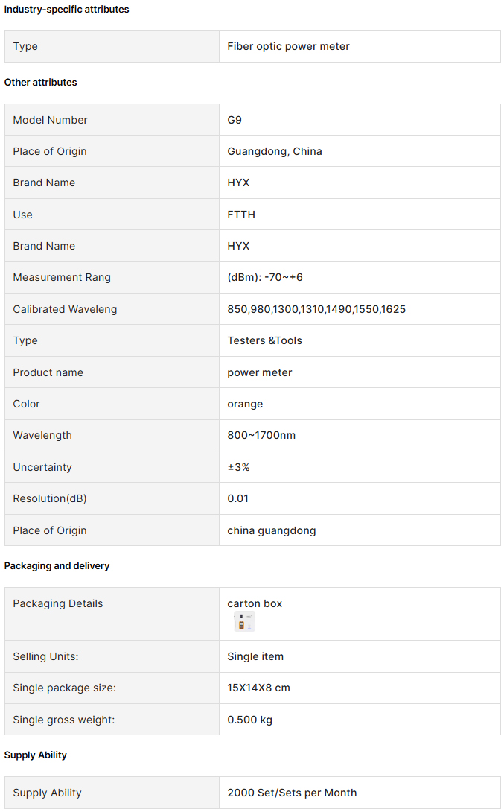
Task: Select the Single item selling units value
Action: point(255,656)
